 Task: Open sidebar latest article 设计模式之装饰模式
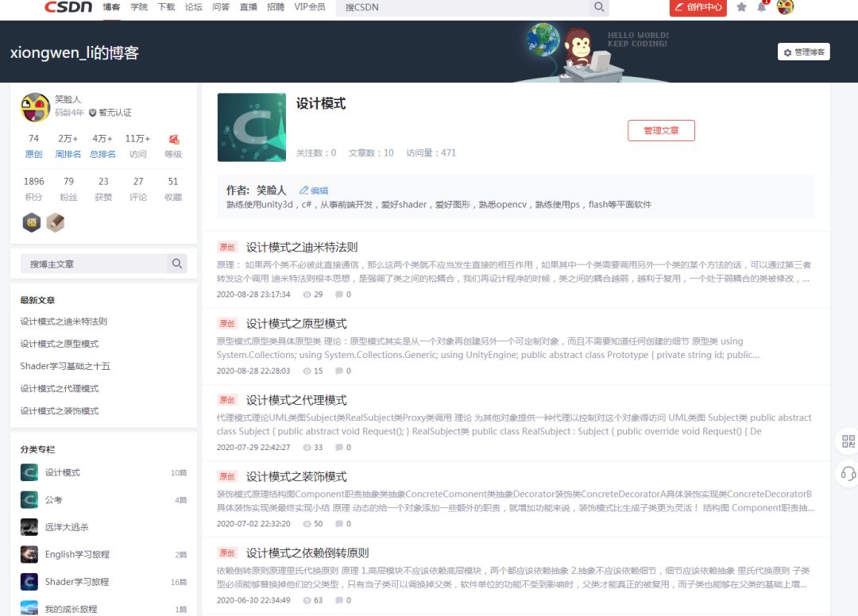pyautogui.click(x=59, y=411)
